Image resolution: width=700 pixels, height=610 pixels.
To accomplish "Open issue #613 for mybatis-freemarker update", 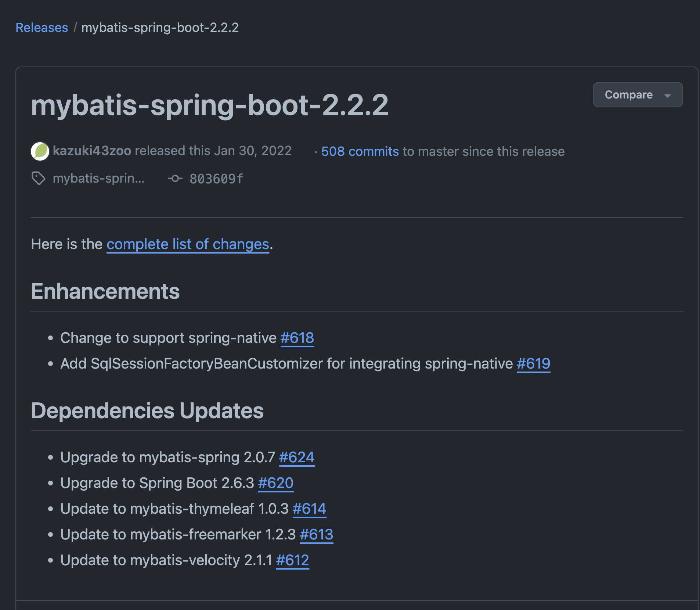I will pos(317,535).
